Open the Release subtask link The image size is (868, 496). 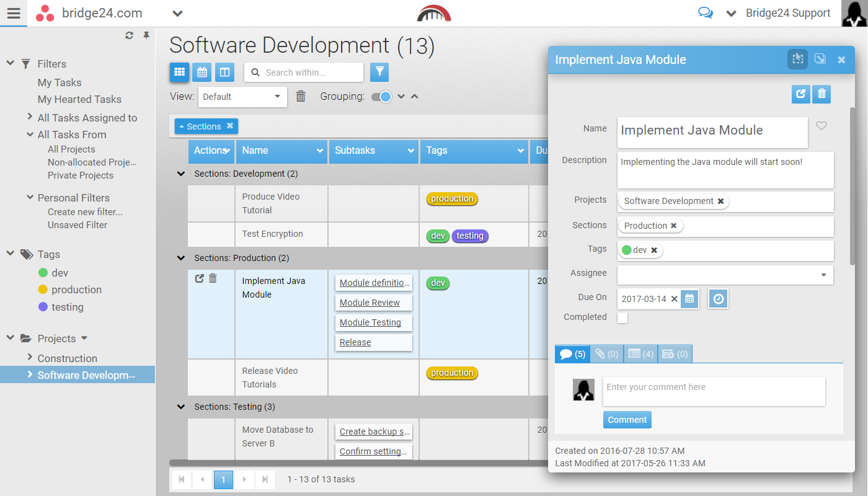pos(355,342)
